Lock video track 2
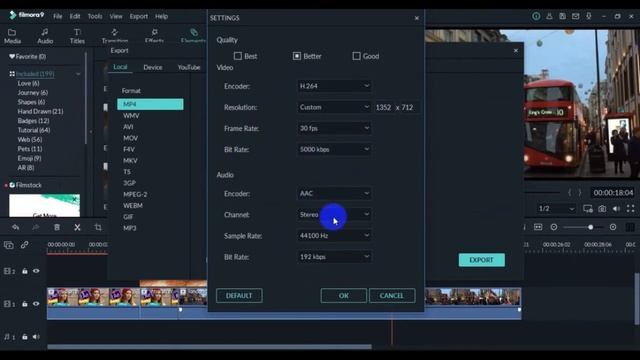Viewport: 640px width, 360px height. [x=25, y=271]
